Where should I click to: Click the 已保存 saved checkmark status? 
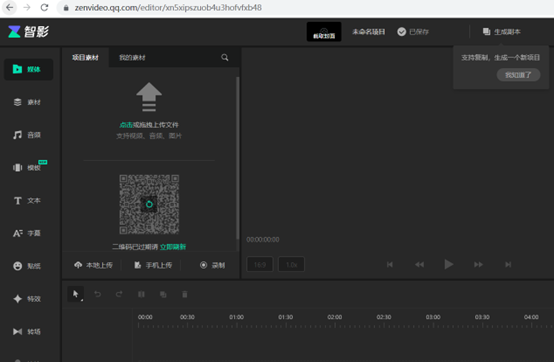coord(413,32)
